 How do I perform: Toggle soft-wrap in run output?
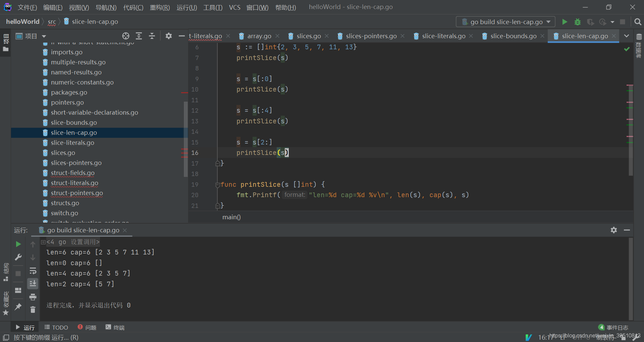pos(33,271)
